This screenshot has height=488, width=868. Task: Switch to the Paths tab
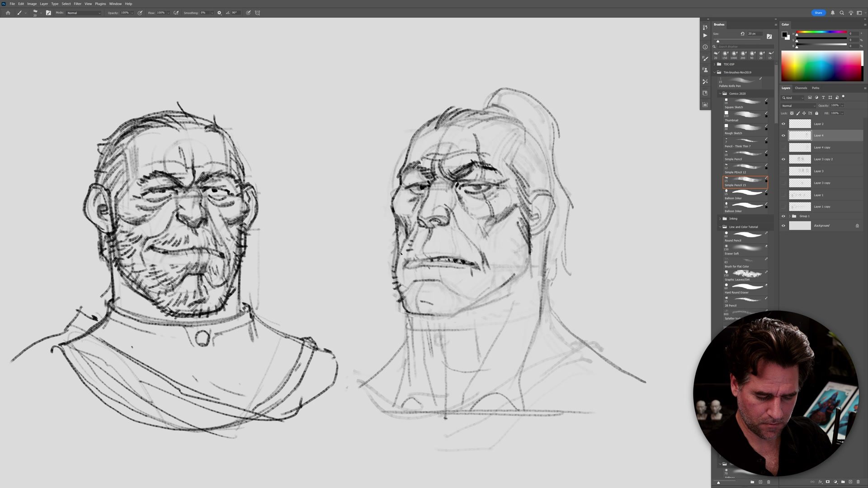815,88
